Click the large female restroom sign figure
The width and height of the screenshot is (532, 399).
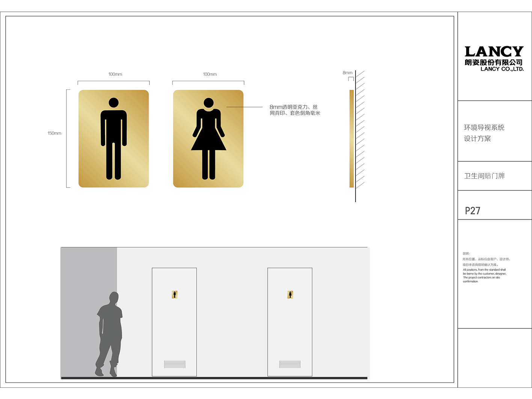(x=208, y=139)
